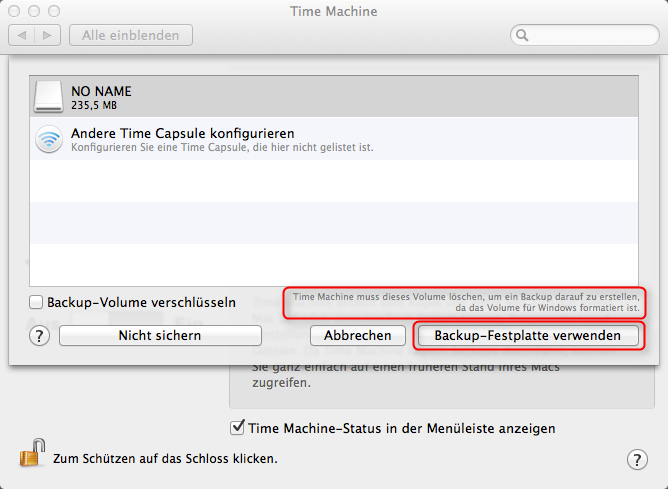Select the NO NAME drive icon
Screen dimensions: 668x489
tap(49, 97)
